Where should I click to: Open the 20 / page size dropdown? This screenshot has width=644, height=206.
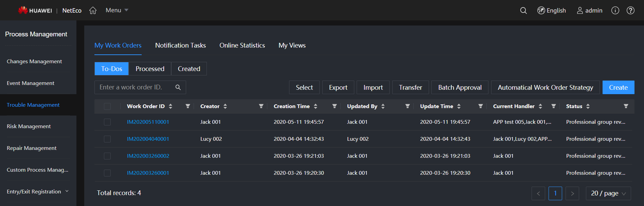point(608,193)
